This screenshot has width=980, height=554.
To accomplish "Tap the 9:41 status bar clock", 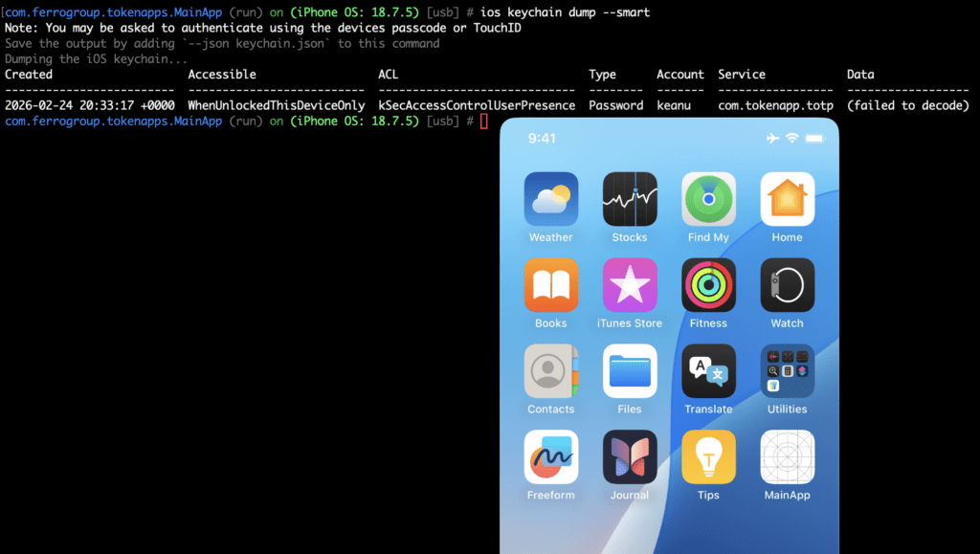I will click(x=542, y=139).
